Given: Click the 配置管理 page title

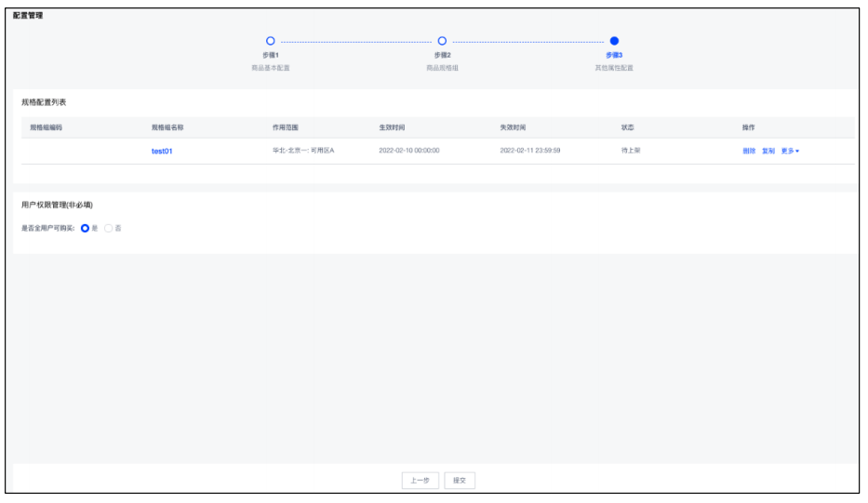Looking at the screenshot, I should click(x=28, y=16).
